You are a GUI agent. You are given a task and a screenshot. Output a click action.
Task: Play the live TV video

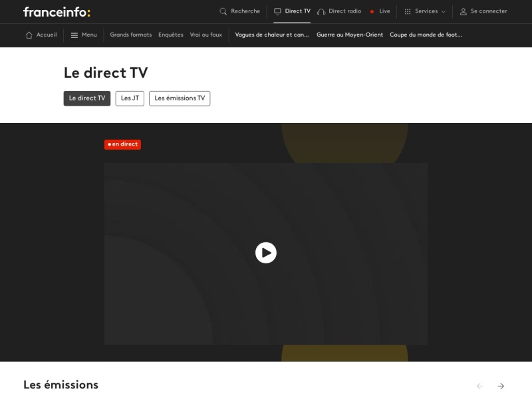(x=265, y=253)
